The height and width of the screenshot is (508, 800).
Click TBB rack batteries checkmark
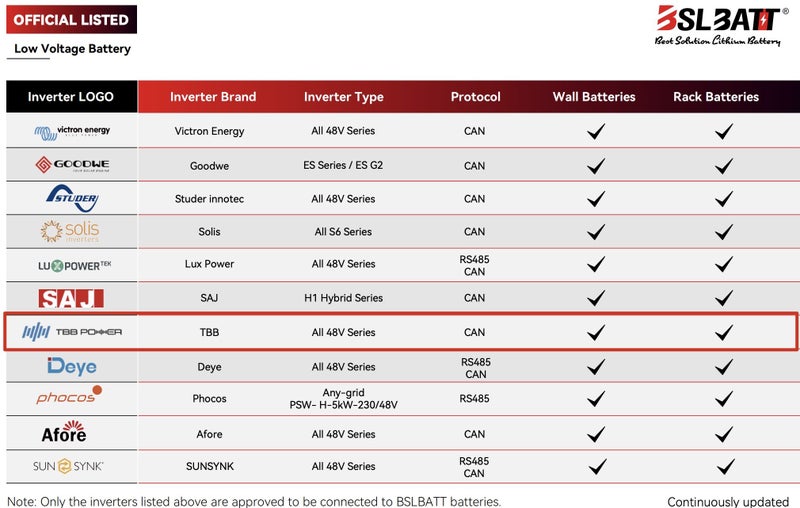click(724, 332)
